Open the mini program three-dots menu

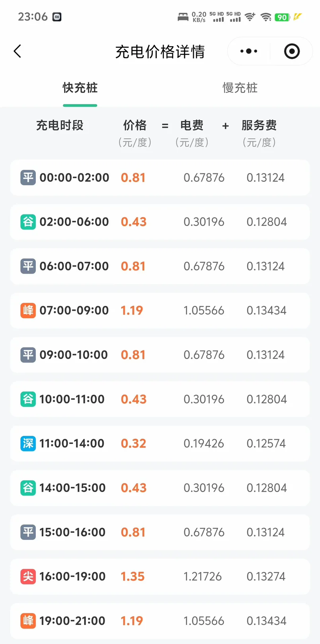tap(249, 51)
